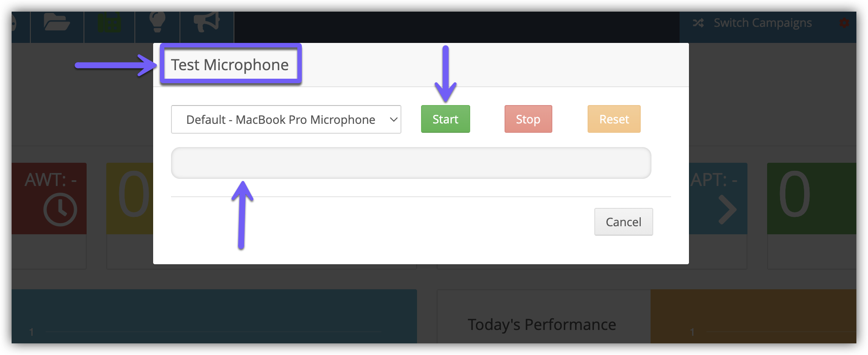Image resolution: width=868 pixels, height=355 pixels.
Task: Click the open folder icon in toolbar
Action: (x=57, y=23)
